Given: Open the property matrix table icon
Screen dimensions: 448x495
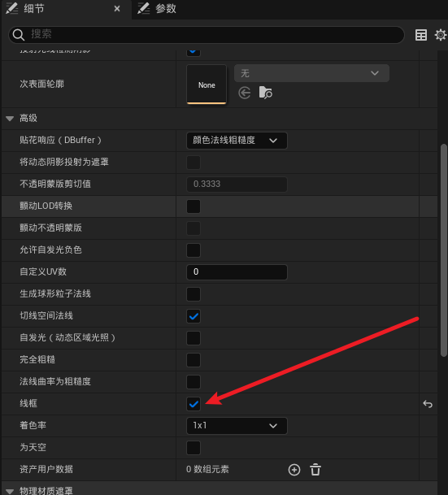Looking at the screenshot, I should click(421, 35).
